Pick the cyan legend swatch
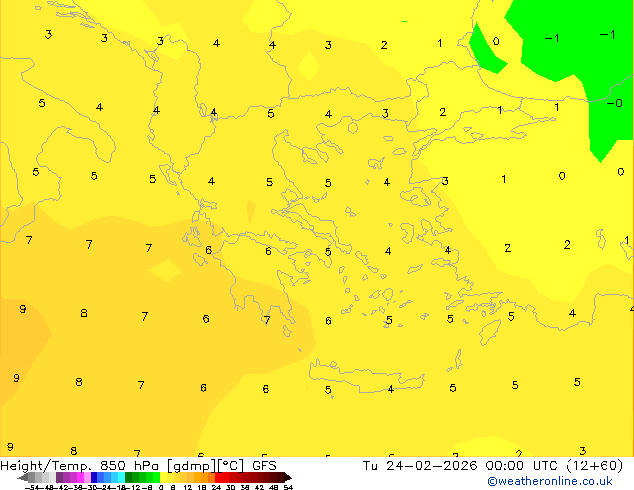The width and height of the screenshot is (634, 490). tap(121, 477)
